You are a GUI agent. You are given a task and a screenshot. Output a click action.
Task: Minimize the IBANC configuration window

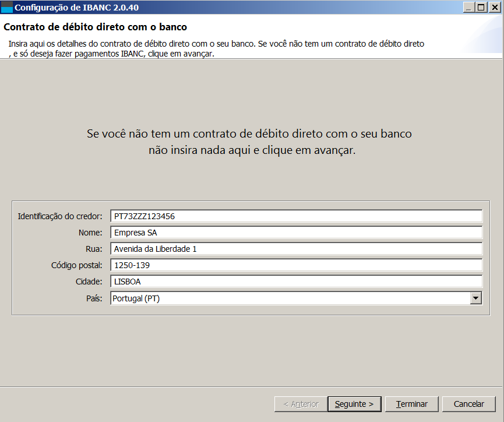469,8
